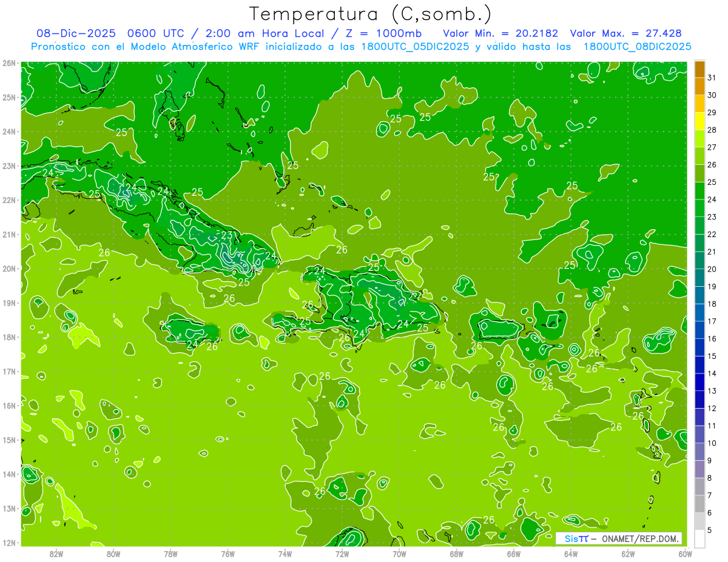Click the "64W" longitude axis label
Screen dimensions: 728x562
571,553
